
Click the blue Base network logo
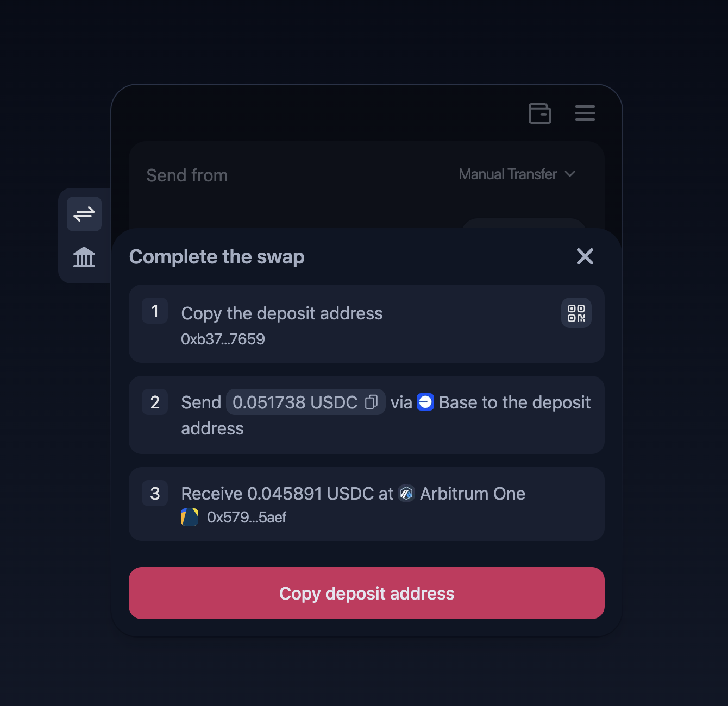pos(425,402)
